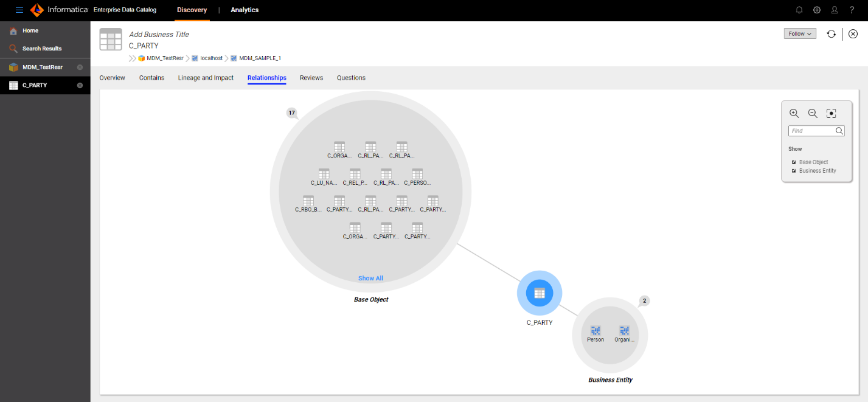Viewport: 868px width, 402px height.
Task: Open the settings gear menu
Action: pyautogui.click(x=817, y=10)
